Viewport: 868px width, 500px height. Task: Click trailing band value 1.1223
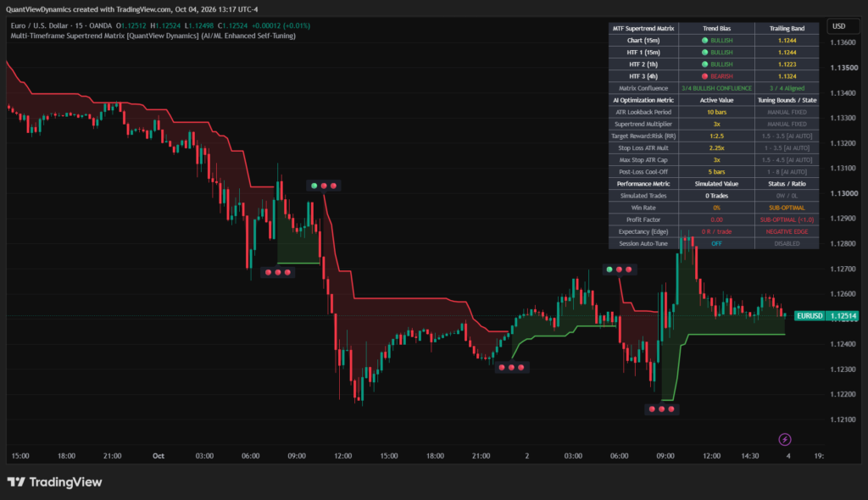point(787,64)
